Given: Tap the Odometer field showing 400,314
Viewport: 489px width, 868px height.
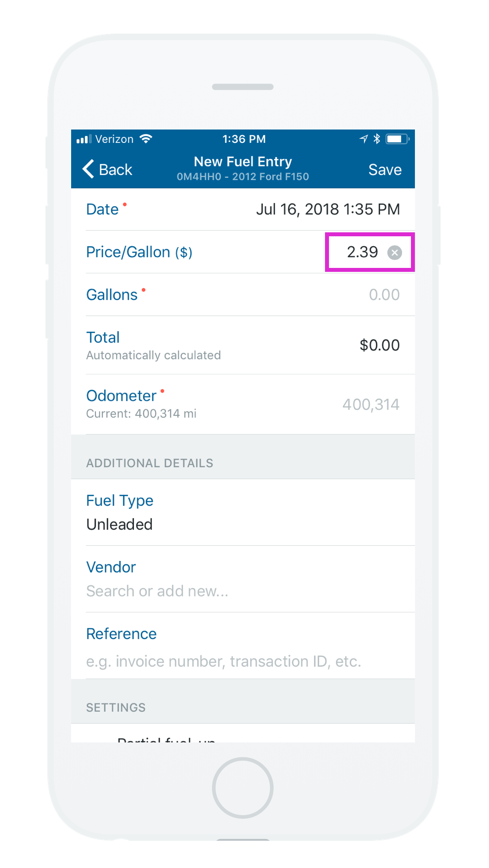Looking at the screenshot, I should coord(370,404).
